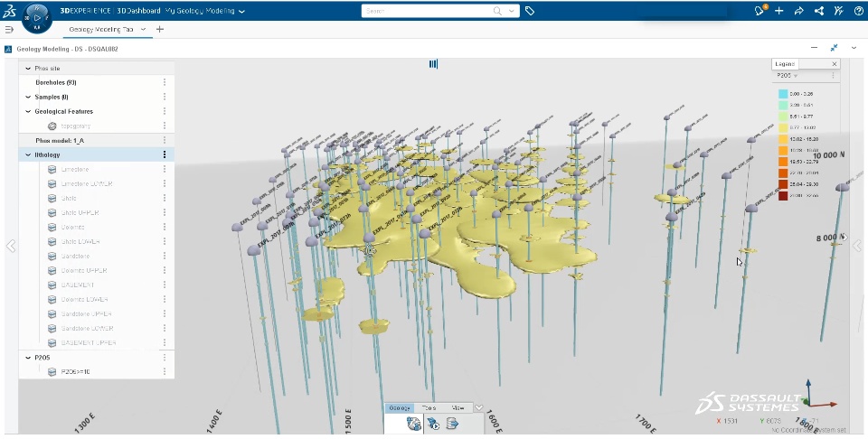Image resolution: width=868 pixels, height=439 pixels.
Task: Open the 3DEXPERIENCE compass
Action: 36,18
